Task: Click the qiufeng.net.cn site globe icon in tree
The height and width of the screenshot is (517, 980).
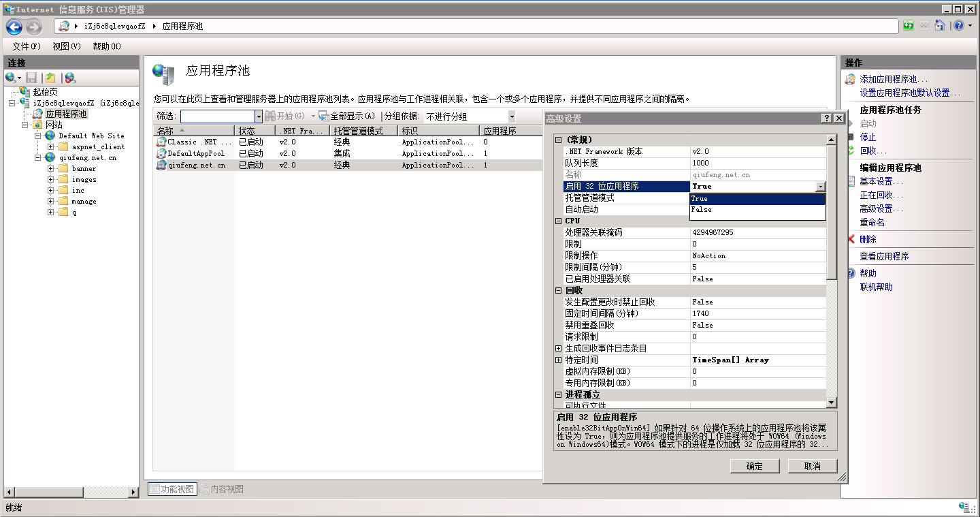Action: [x=50, y=157]
